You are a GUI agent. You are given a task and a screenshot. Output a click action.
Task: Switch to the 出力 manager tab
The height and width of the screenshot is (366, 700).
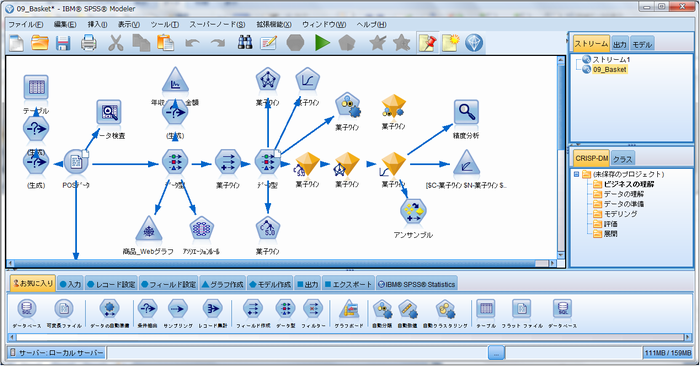pos(620,44)
